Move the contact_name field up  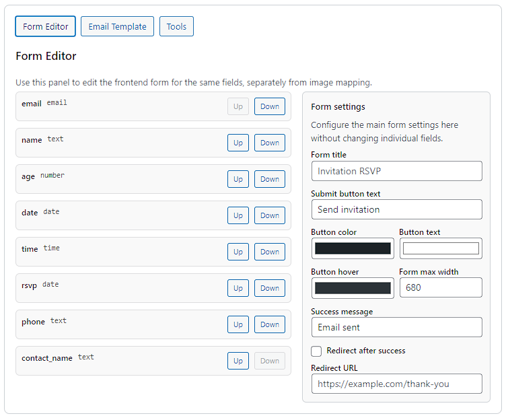pyautogui.click(x=238, y=360)
